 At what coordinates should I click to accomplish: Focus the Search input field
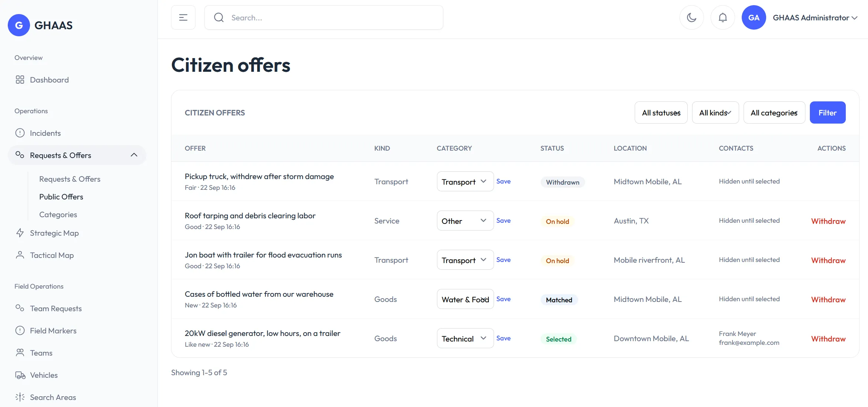click(x=324, y=17)
